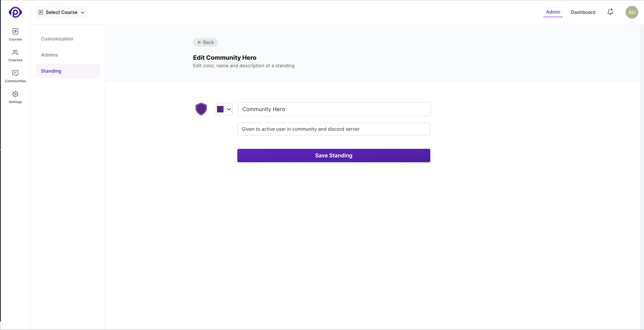This screenshot has height=330, width=644.
Task: Select the Coaches sidebar icon
Action: coord(15,55)
